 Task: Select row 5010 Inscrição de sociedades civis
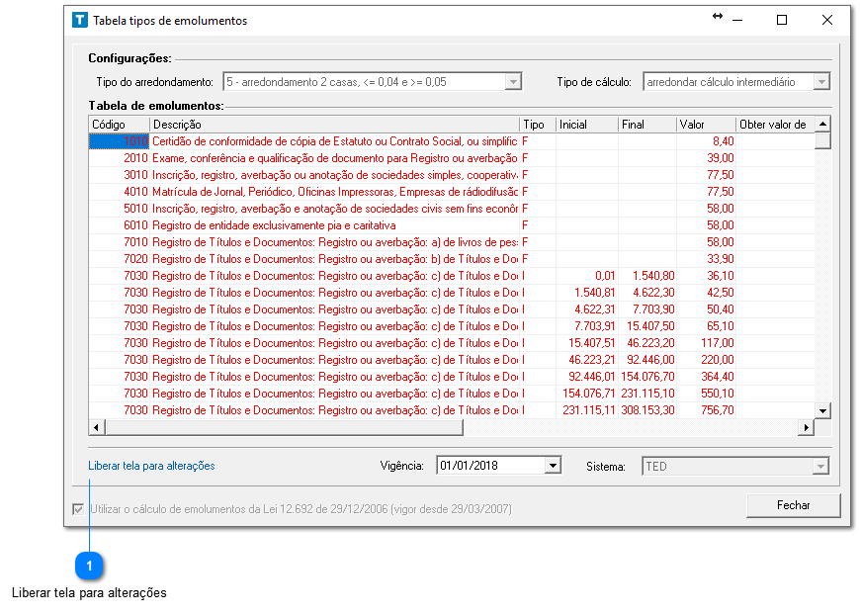coord(452,209)
